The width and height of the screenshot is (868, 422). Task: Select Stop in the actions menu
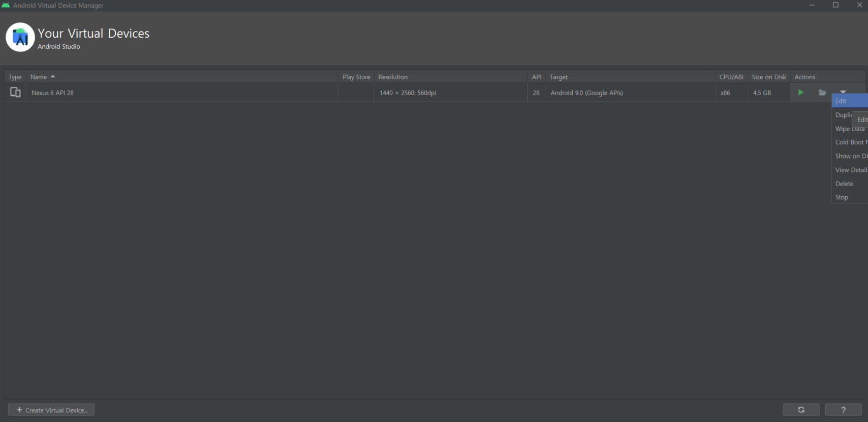[x=850, y=197]
